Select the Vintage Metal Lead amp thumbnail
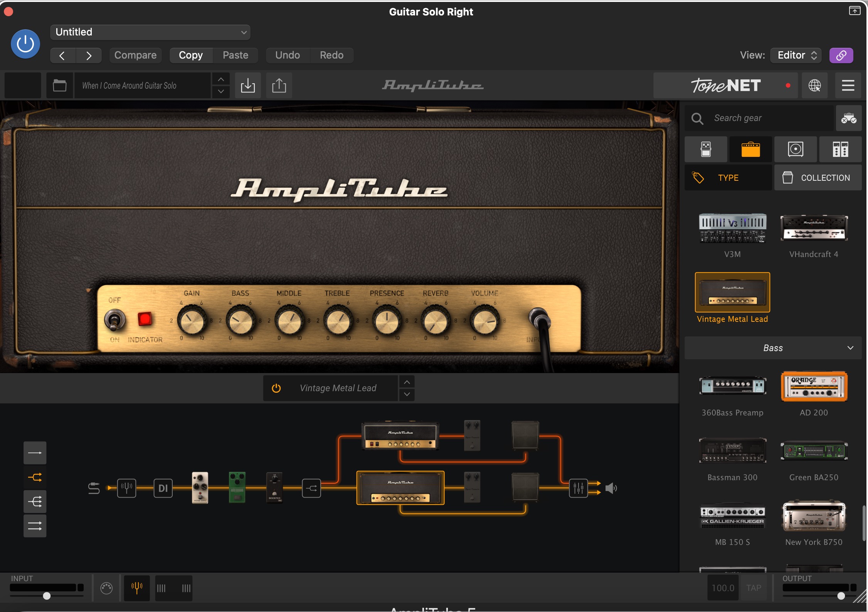The image size is (868, 612). (x=732, y=293)
